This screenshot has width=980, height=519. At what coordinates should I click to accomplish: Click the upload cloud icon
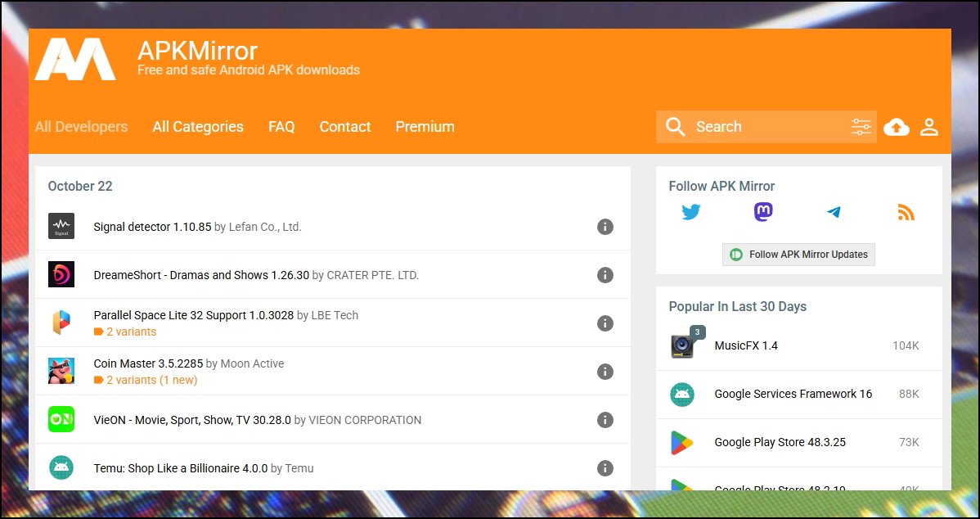897,127
